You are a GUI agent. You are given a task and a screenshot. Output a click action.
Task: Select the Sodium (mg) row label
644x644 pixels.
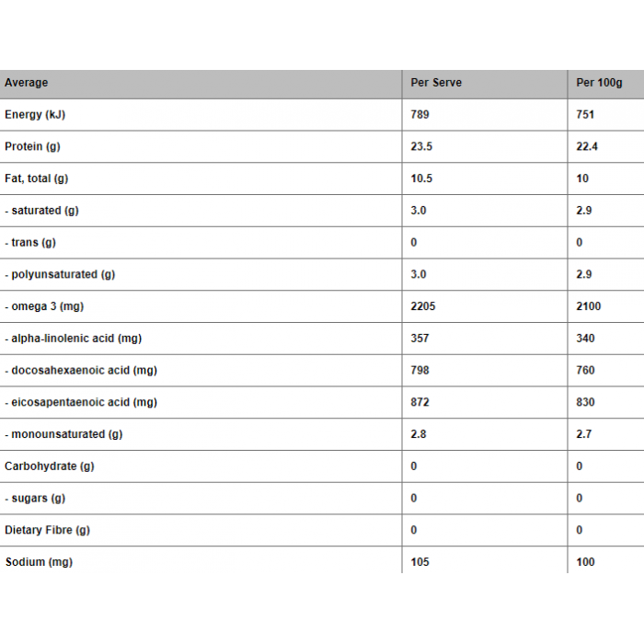coord(39,562)
